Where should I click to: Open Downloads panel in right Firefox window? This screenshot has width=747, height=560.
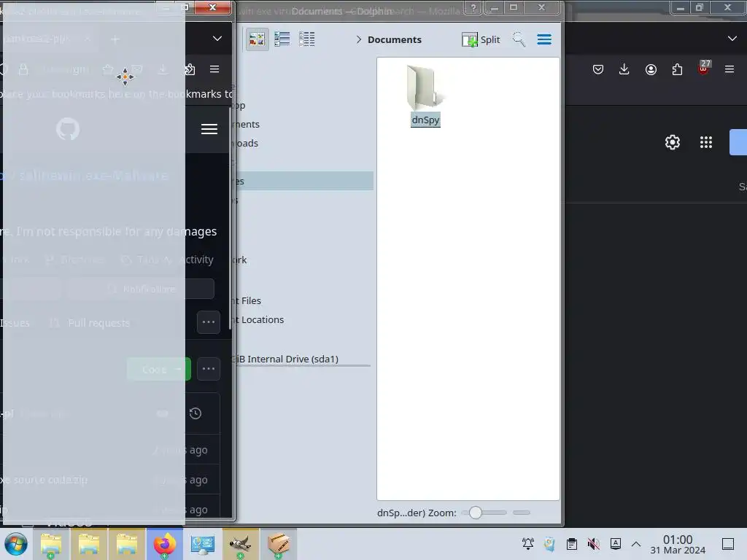624,69
